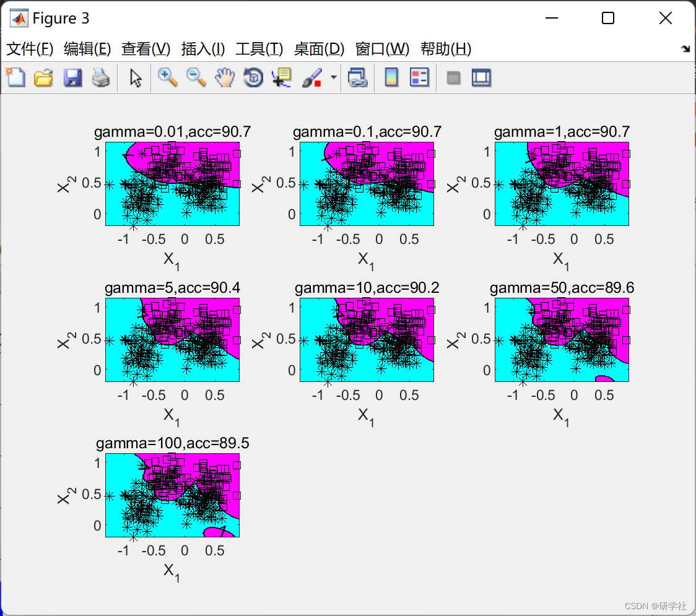
Task: Show plot tools and dock figure
Action: [481, 77]
